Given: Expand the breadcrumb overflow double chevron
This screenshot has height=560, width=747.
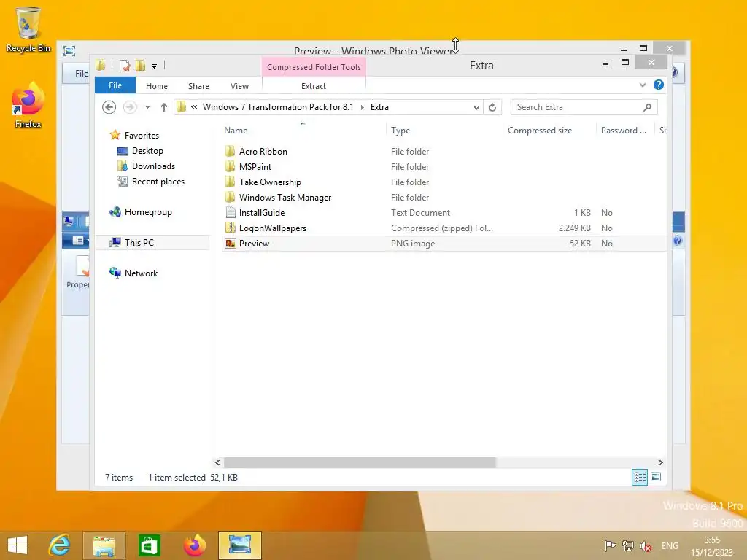Looking at the screenshot, I should pos(194,107).
